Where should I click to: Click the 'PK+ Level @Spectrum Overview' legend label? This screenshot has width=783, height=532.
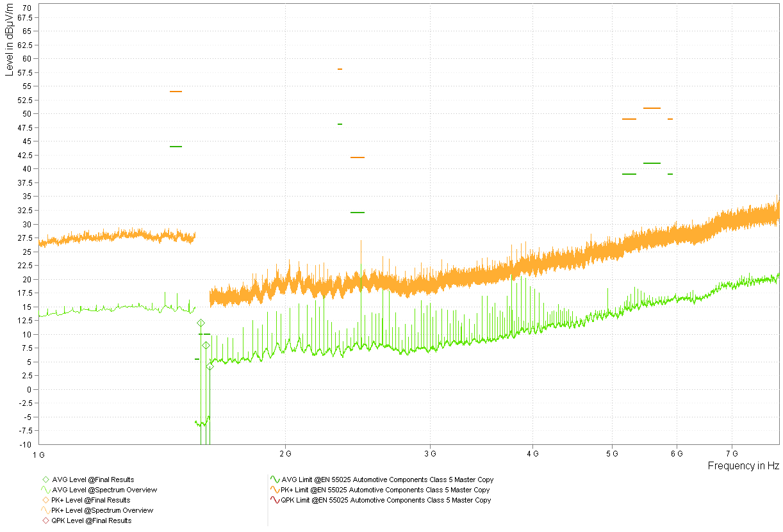(x=102, y=510)
